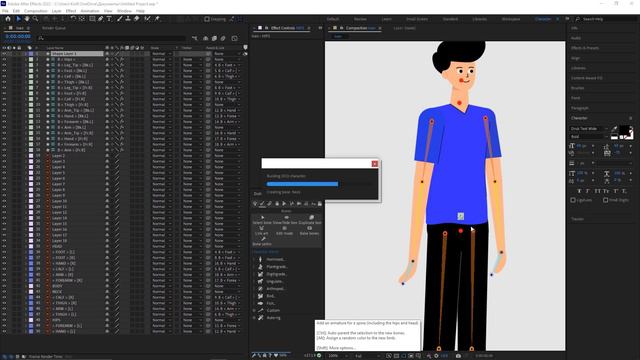Open Shape Layer 1 parent None dropdown
Viewport: 640px width, 360px height.
click(228, 53)
